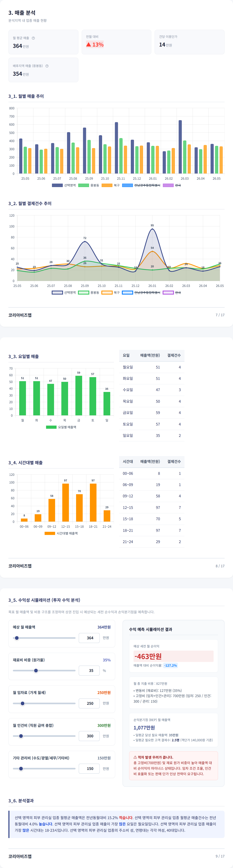Click the 수익 예측 시뮬레이션 결과 title
The image size is (233, 868).
pos(151,629)
